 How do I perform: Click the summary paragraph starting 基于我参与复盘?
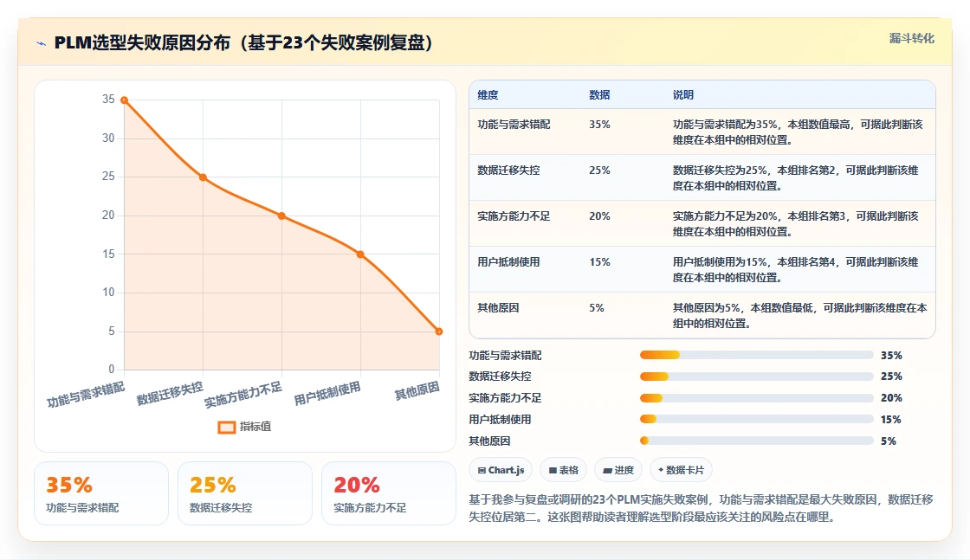701,508
